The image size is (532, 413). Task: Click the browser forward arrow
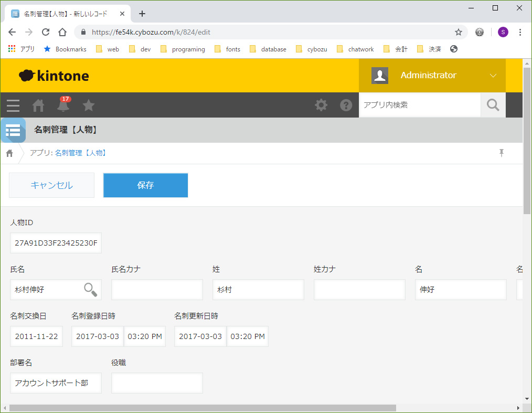29,32
